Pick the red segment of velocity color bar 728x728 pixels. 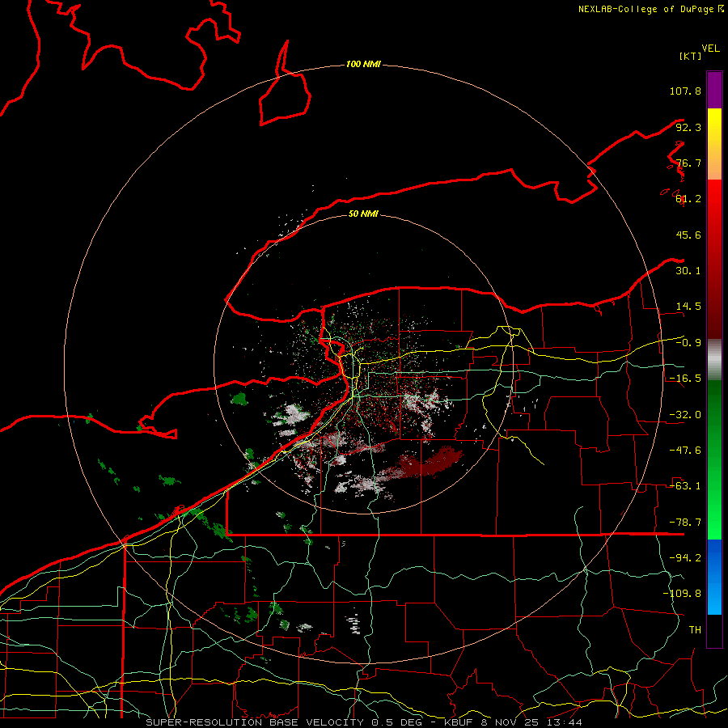pyautogui.click(x=714, y=259)
